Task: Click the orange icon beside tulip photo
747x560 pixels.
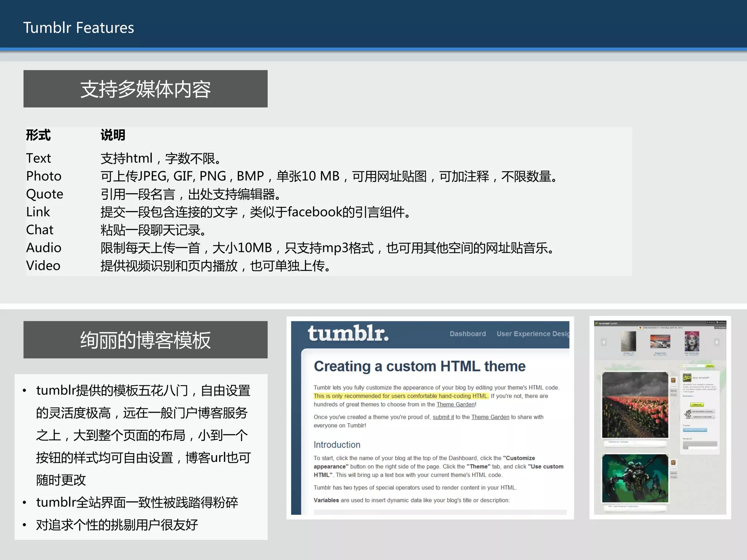Action: click(x=673, y=380)
